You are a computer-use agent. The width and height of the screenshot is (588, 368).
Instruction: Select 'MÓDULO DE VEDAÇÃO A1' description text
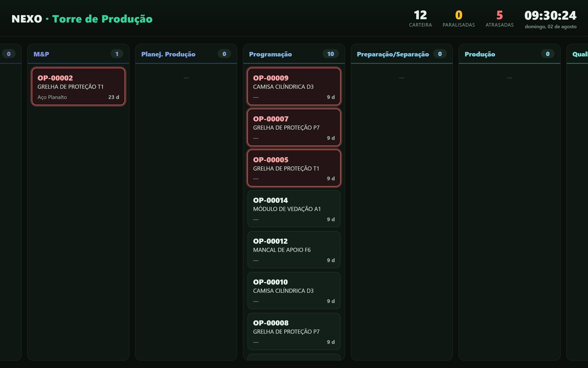[287, 209]
